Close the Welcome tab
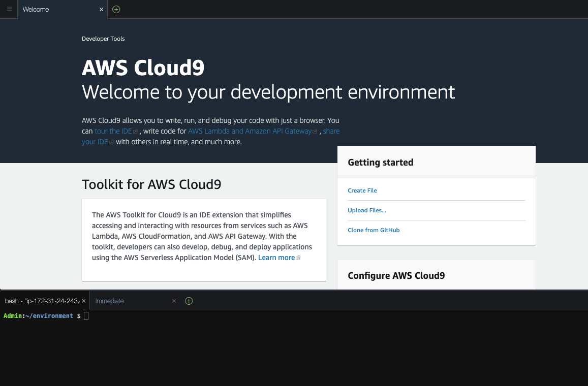 pyautogui.click(x=101, y=9)
